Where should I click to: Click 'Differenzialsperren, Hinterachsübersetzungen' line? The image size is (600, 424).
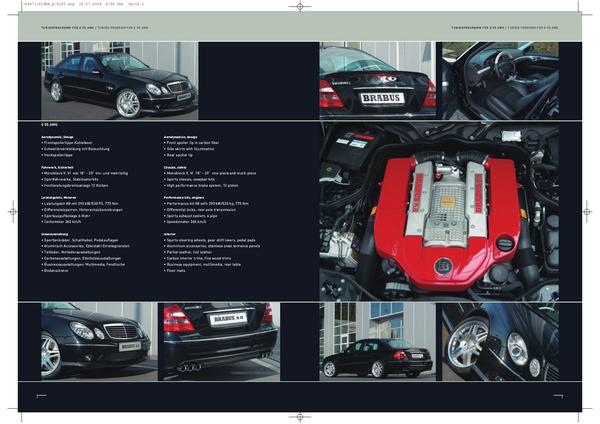(83, 210)
